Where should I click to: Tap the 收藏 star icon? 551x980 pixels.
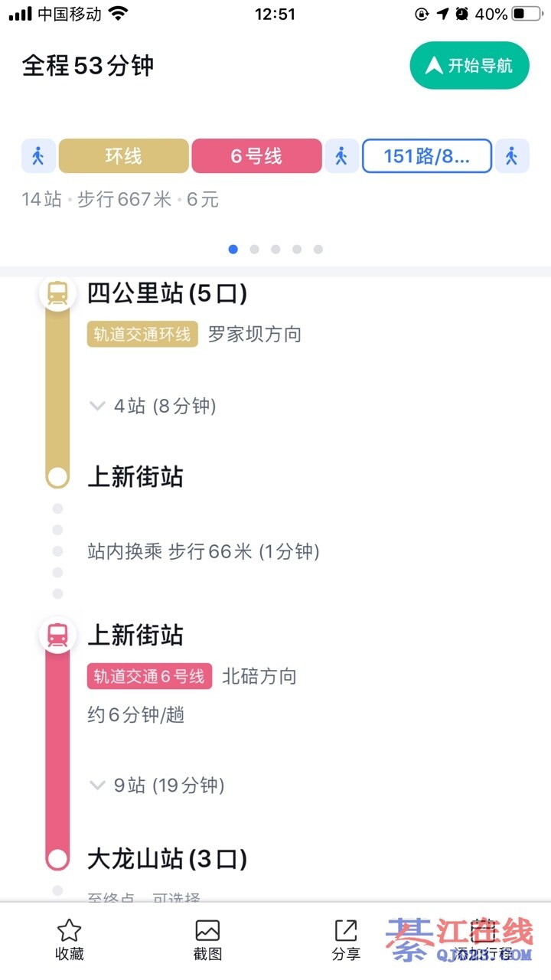pos(70,931)
